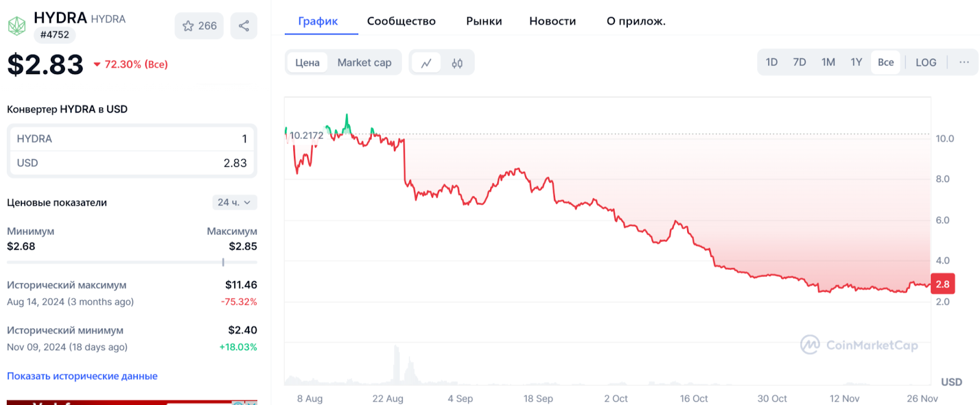Open the 24 ч. period dropdown
This screenshot has height=405, width=980.
pos(234,202)
